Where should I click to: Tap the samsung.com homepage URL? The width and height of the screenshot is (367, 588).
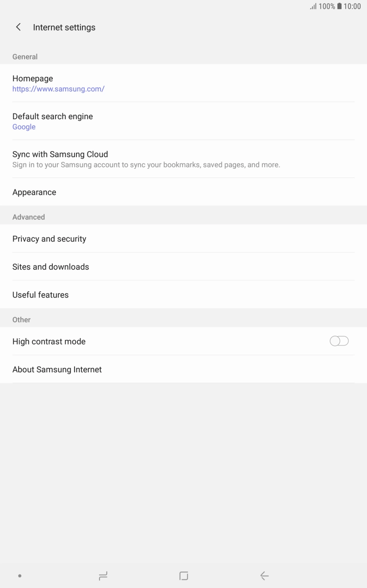pos(58,89)
